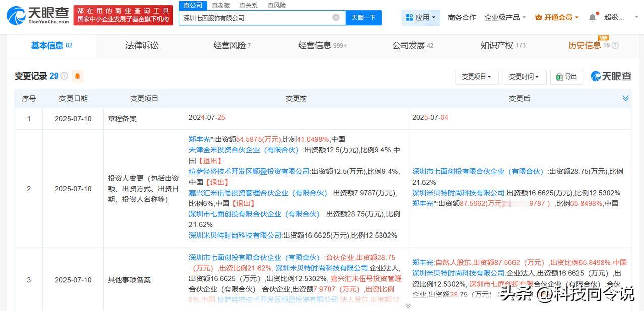Click the 变更前 column header
The image size is (644, 311).
coord(296,98)
